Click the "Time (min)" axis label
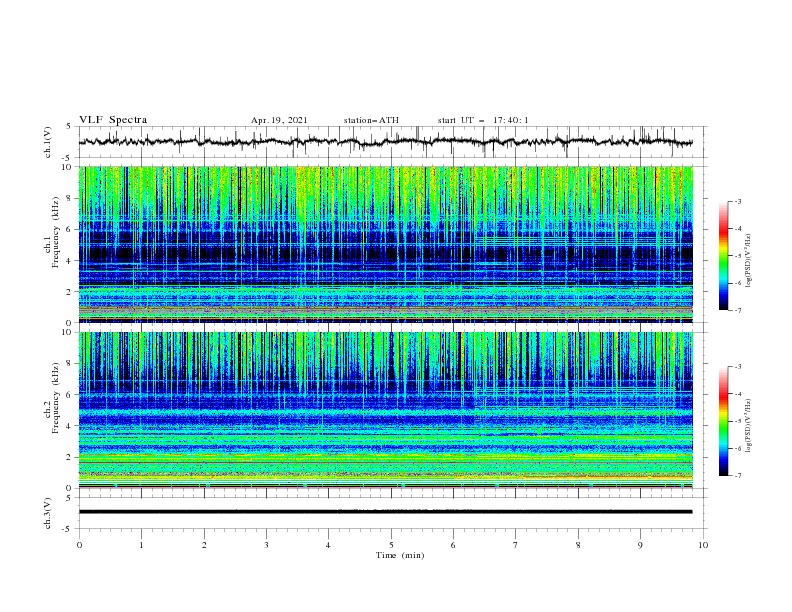This screenshot has width=792, height=612. (x=400, y=555)
